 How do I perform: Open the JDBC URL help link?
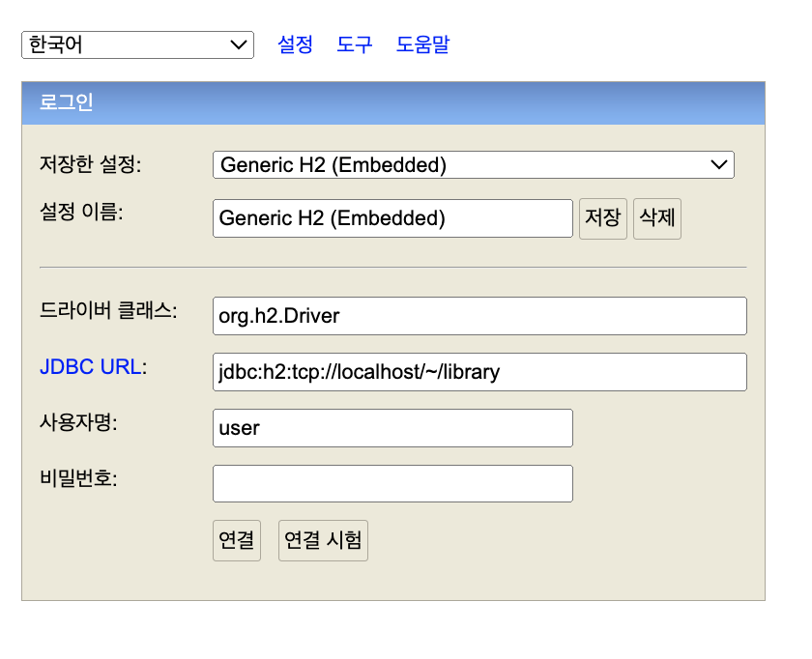click(x=91, y=367)
